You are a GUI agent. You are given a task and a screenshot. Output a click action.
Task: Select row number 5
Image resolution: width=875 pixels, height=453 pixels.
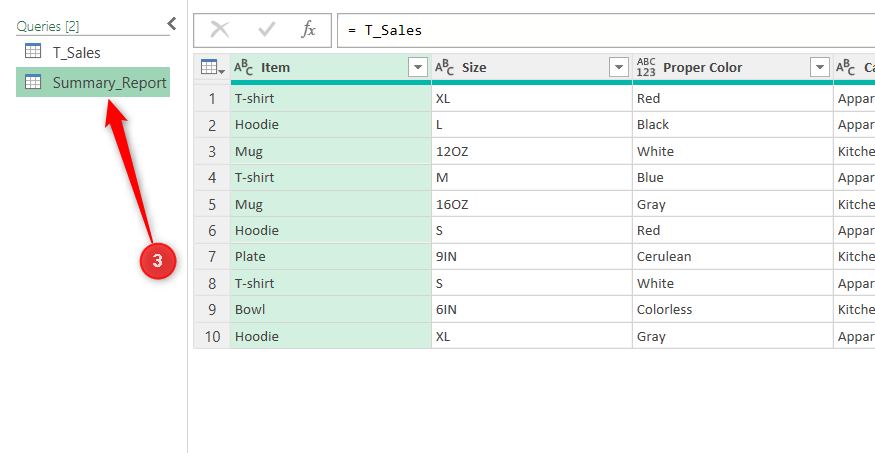212,204
